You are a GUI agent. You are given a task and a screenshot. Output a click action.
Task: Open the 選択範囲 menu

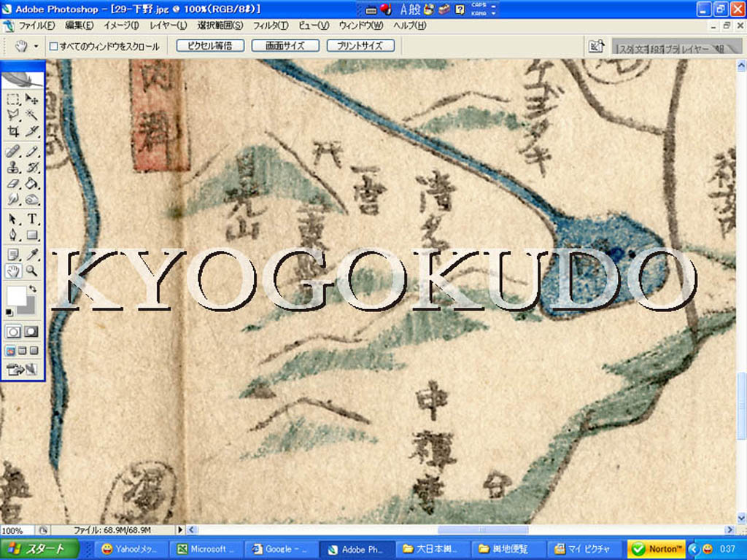click(220, 26)
